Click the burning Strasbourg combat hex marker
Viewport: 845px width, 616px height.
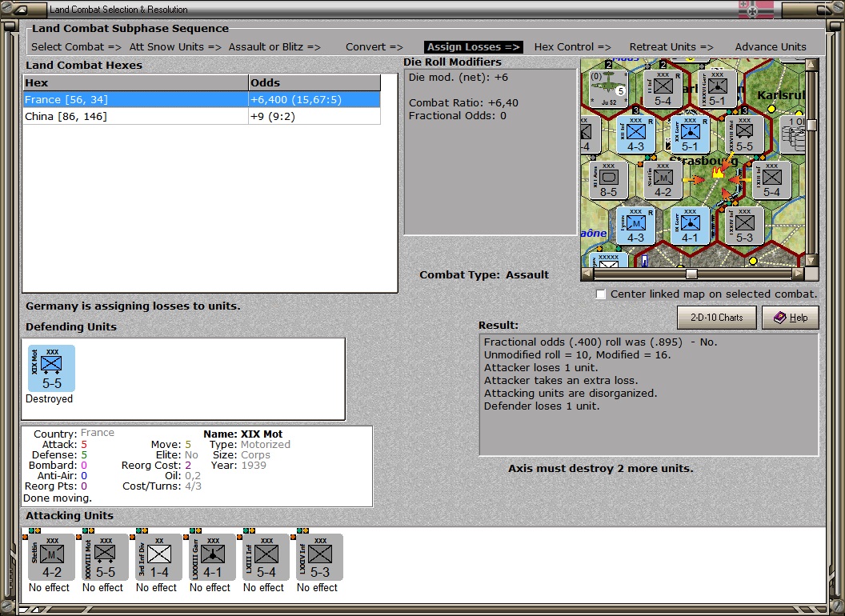[x=718, y=173]
